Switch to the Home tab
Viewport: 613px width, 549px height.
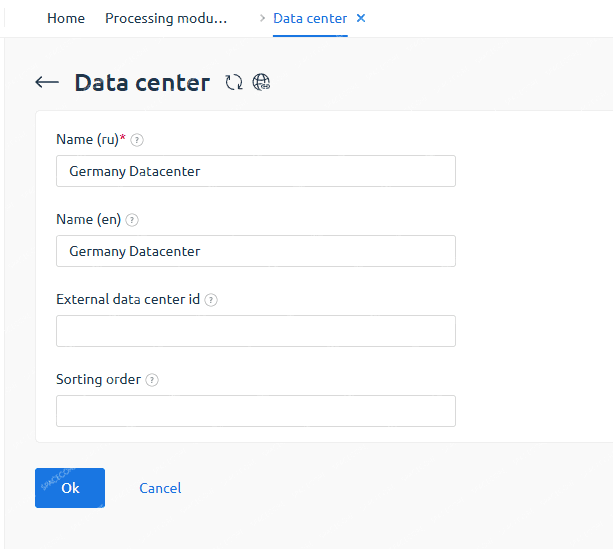click(66, 18)
